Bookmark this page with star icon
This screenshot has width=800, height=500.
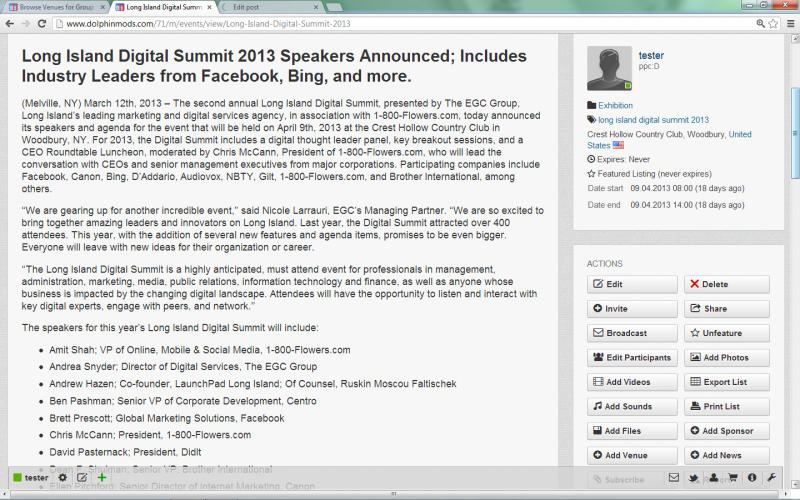773,23
